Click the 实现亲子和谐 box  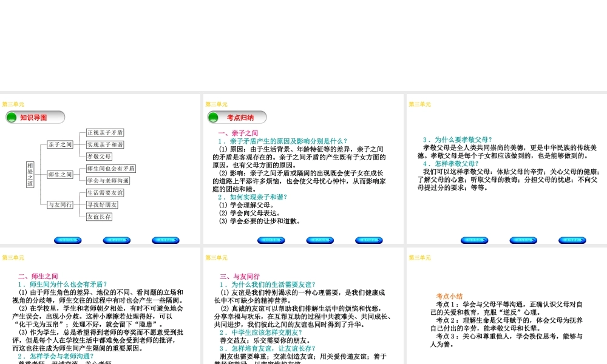point(105,144)
